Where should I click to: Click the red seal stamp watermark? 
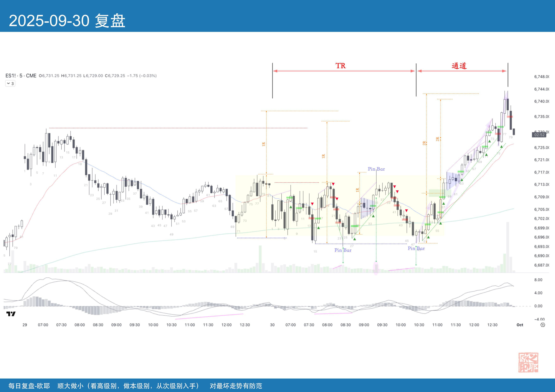[528, 362]
